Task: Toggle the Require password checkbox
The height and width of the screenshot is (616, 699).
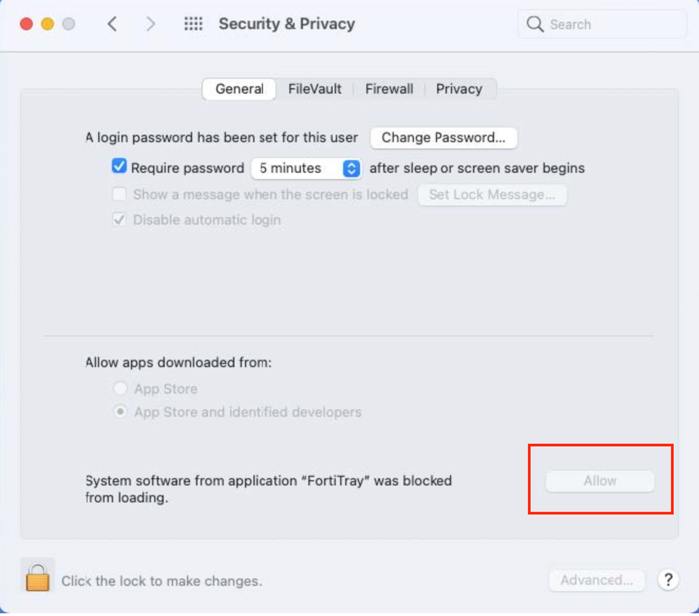Action: pyautogui.click(x=120, y=167)
